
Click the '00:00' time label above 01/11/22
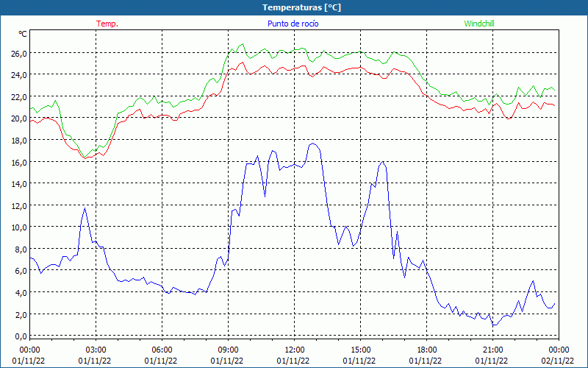pyautogui.click(x=29, y=350)
